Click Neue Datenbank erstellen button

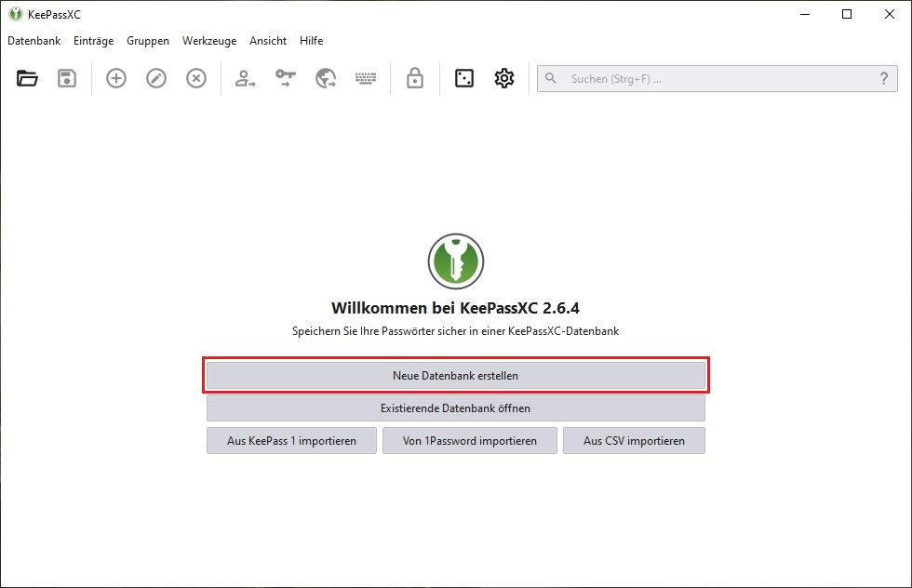pos(455,376)
